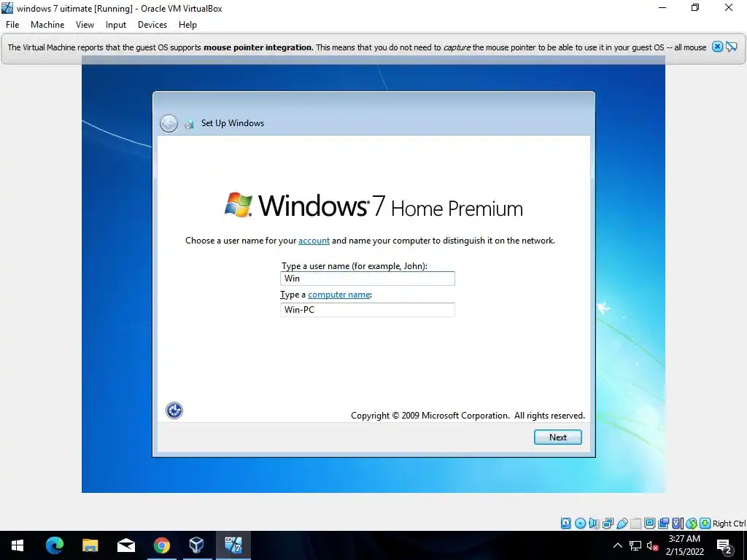This screenshot has height=560, width=747.
Task: Switch to VirtualBox Manager in the taskbar
Action: (x=197, y=545)
